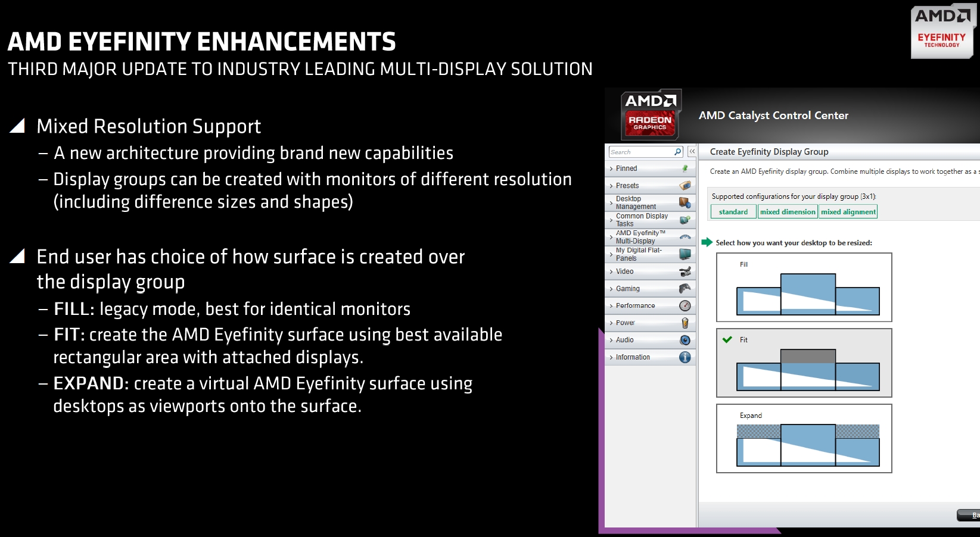Screen dimensions: 980x537
Task: Choose the mixed alignment configuration tab
Action: pyautogui.click(x=848, y=212)
